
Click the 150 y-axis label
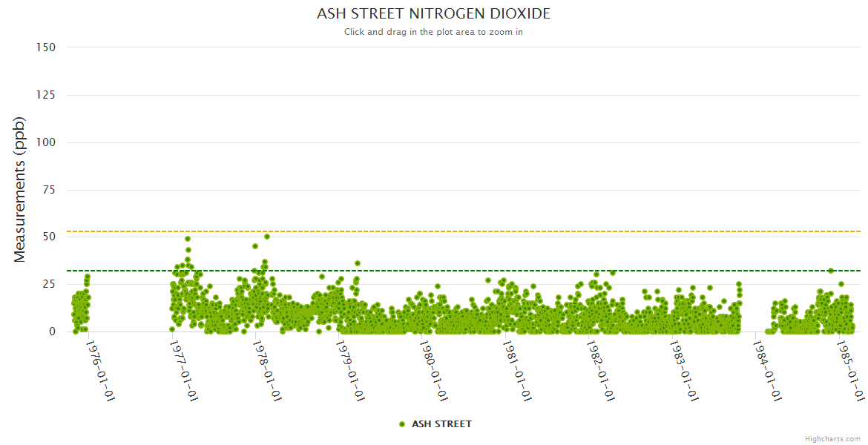coord(46,47)
